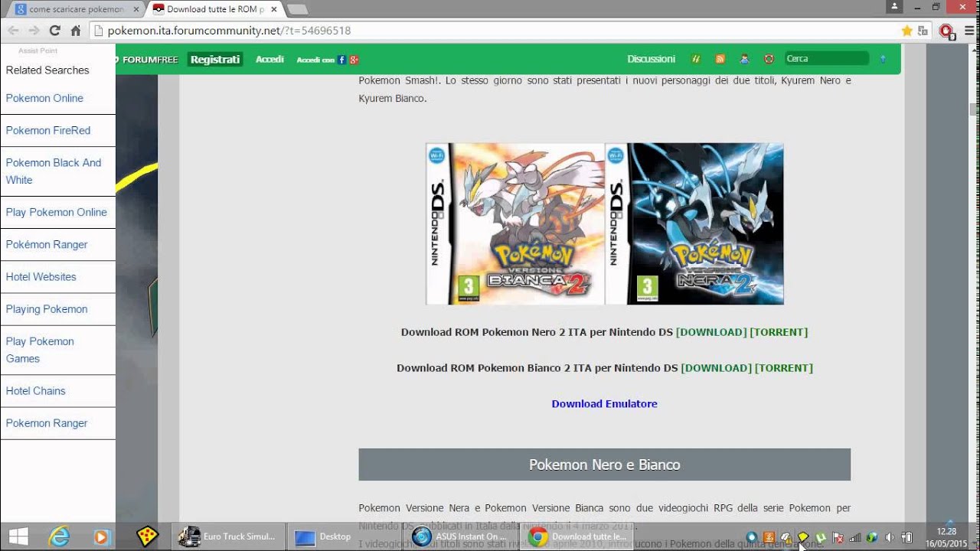The width and height of the screenshot is (980, 551).
Task: Go back with the browser back arrow
Action: 13,31
